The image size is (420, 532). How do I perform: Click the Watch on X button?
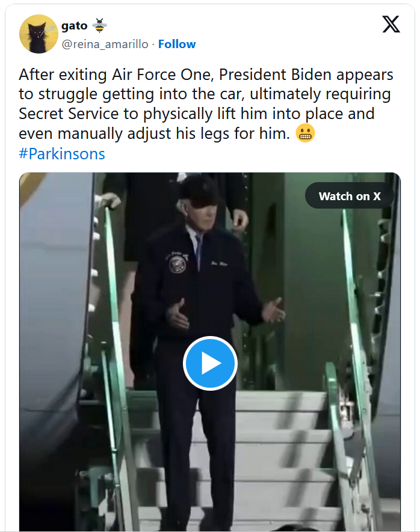(x=350, y=196)
